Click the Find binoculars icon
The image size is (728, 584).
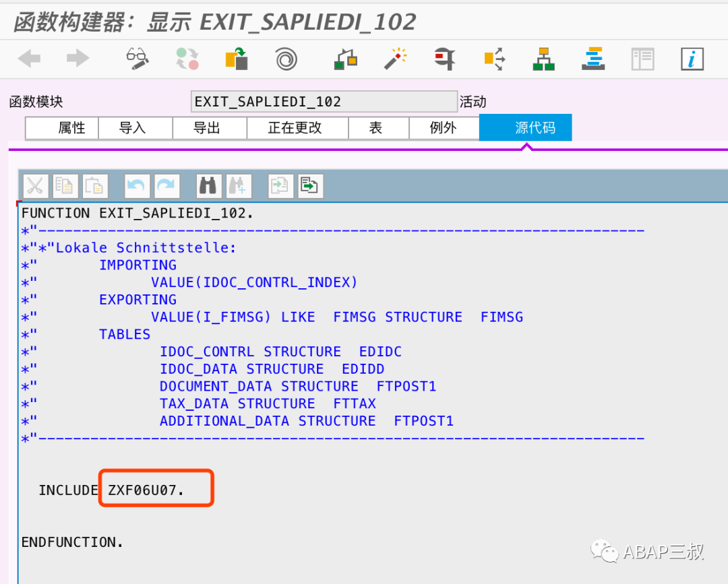click(208, 187)
